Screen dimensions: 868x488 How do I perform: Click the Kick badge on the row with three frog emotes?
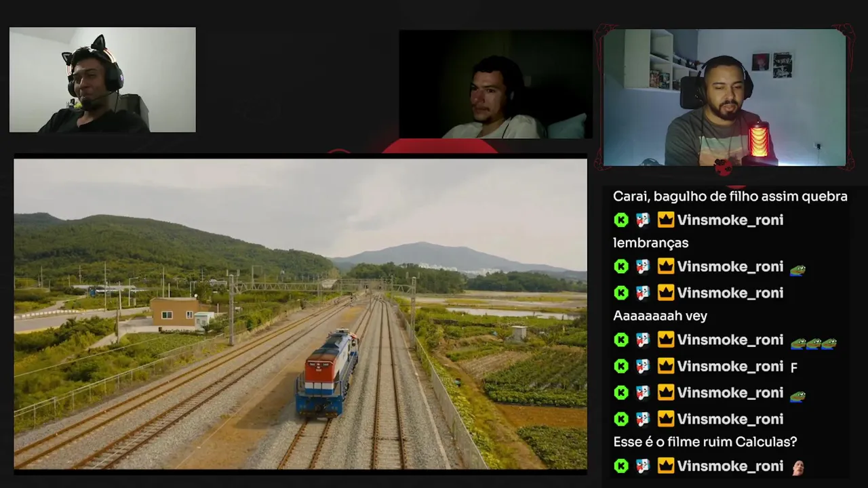click(621, 340)
